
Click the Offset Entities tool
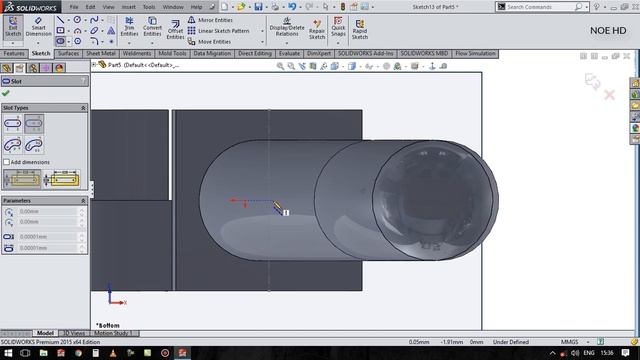(x=176, y=29)
